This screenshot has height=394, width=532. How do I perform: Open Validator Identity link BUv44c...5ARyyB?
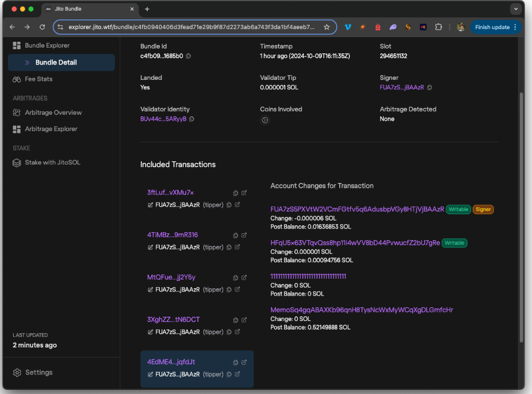pos(163,119)
